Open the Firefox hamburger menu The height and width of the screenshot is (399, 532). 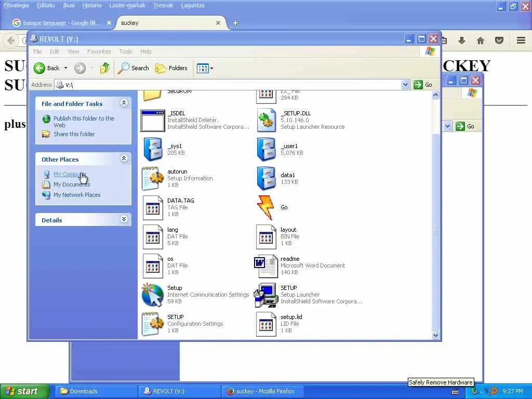point(521,41)
